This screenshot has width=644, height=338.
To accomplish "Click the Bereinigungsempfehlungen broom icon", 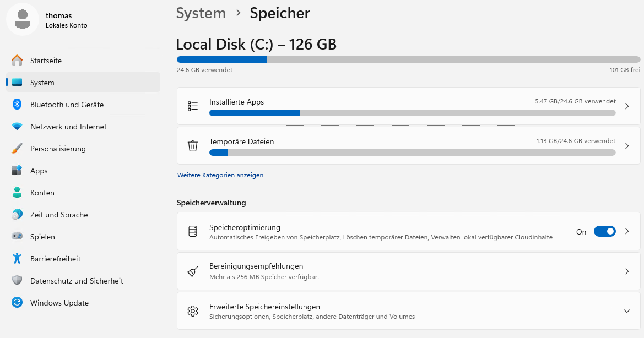I will coord(192,271).
